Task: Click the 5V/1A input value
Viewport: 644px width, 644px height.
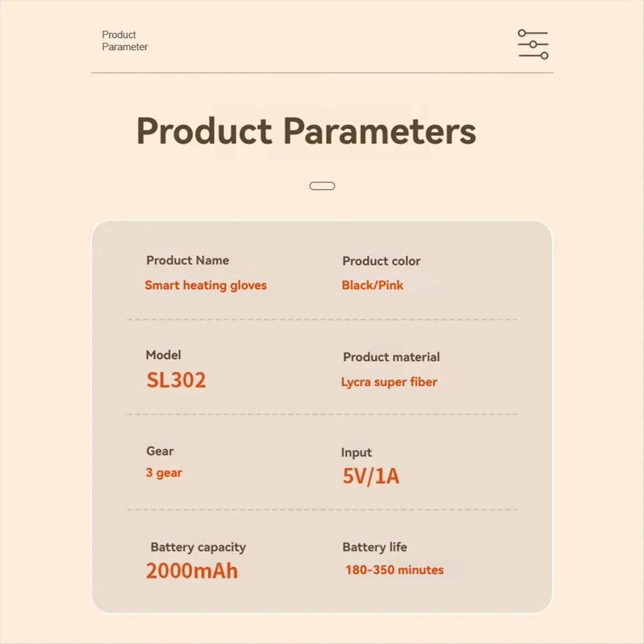Action: [x=371, y=476]
